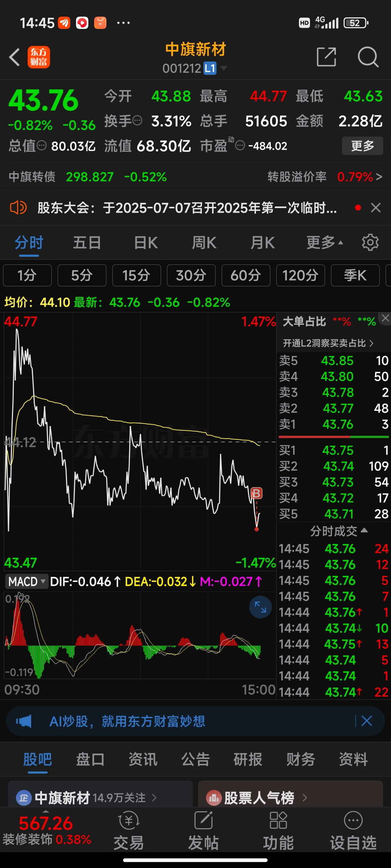Select the 30分 period button

pyautogui.click(x=191, y=275)
